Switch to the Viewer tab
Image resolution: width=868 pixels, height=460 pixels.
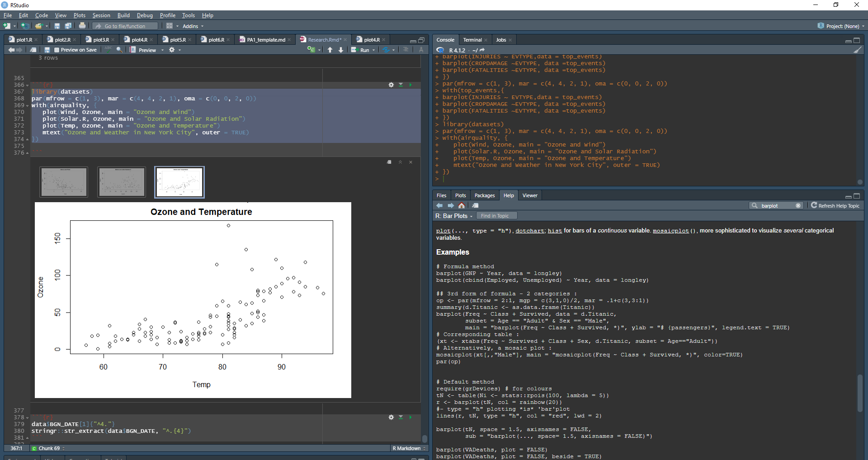pos(530,195)
